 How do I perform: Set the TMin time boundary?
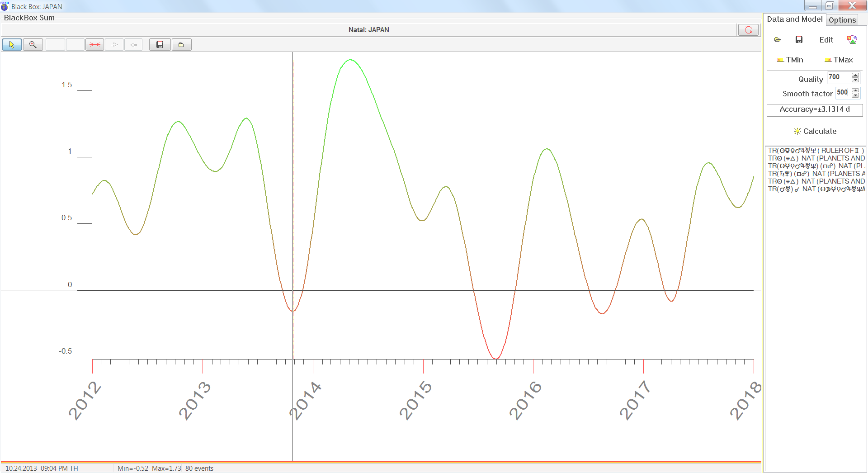pyautogui.click(x=790, y=60)
